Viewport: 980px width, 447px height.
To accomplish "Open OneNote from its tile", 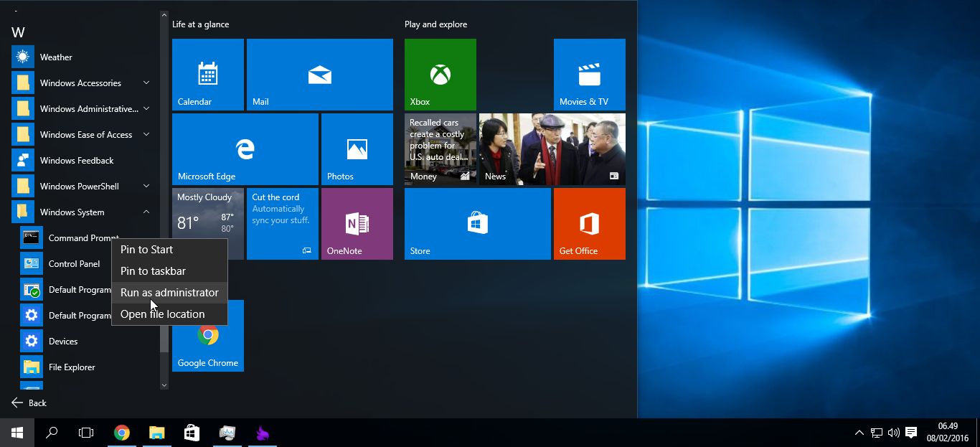I will point(357,223).
